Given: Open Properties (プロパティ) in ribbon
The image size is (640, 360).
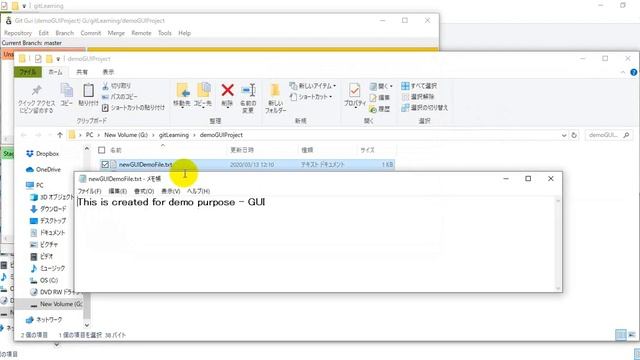Looking at the screenshot, I should pyautogui.click(x=355, y=95).
